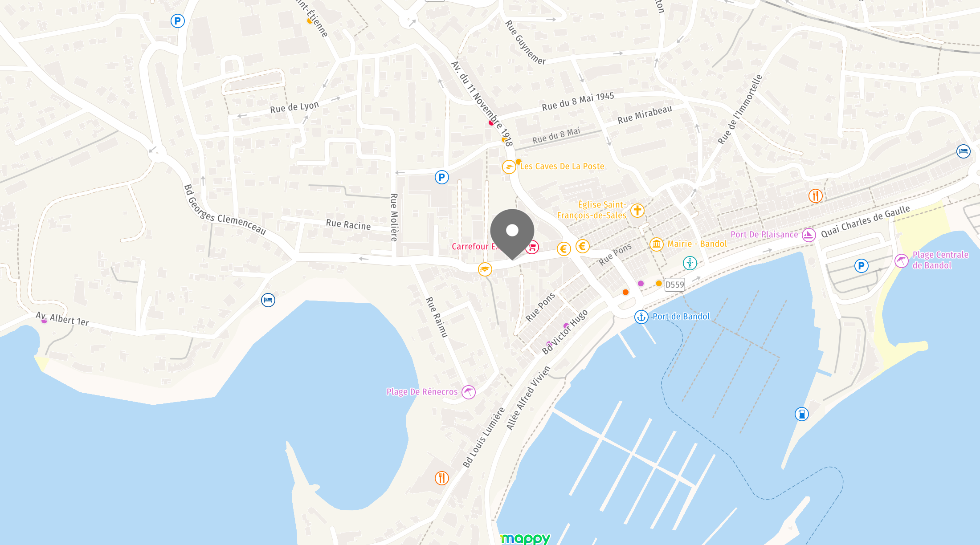The width and height of the screenshot is (980, 545).
Task: Click the mappy logo
Action: tap(525, 538)
